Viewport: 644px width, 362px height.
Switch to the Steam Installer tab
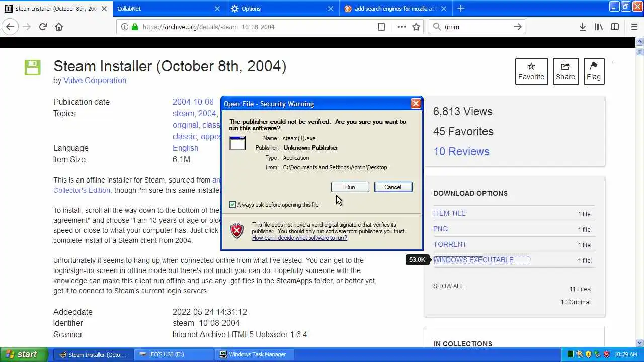(55, 9)
